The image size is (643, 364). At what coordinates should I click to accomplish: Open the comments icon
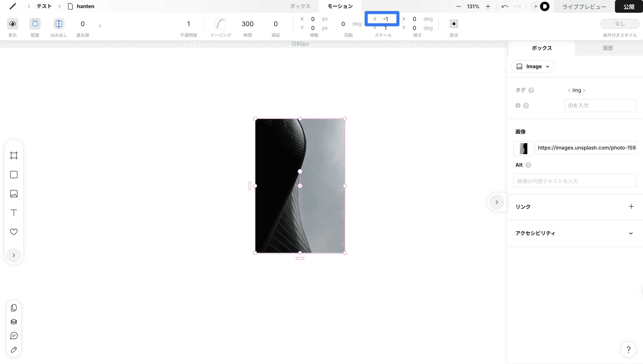click(x=14, y=336)
